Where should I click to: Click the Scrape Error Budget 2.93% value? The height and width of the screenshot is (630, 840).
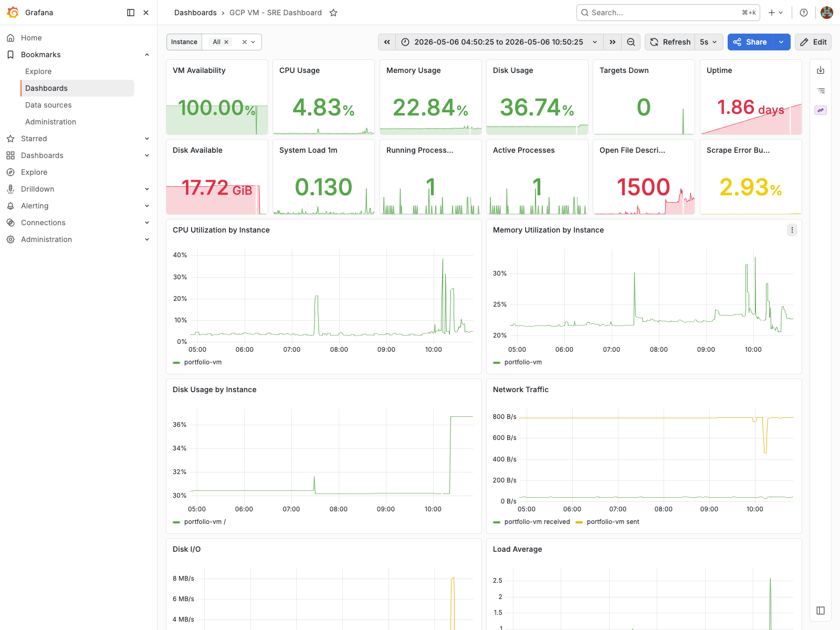tap(751, 187)
